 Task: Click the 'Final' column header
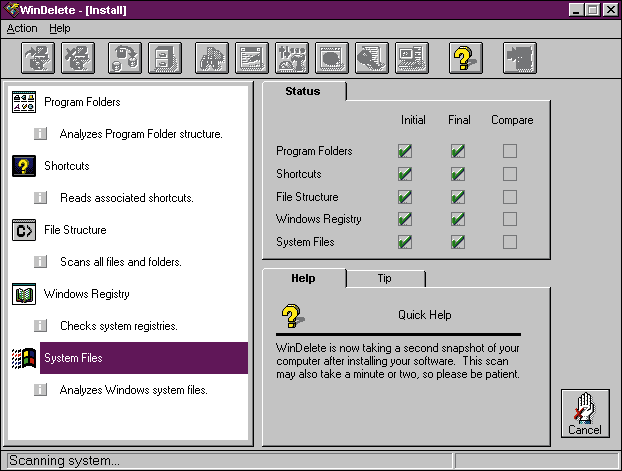459,120
